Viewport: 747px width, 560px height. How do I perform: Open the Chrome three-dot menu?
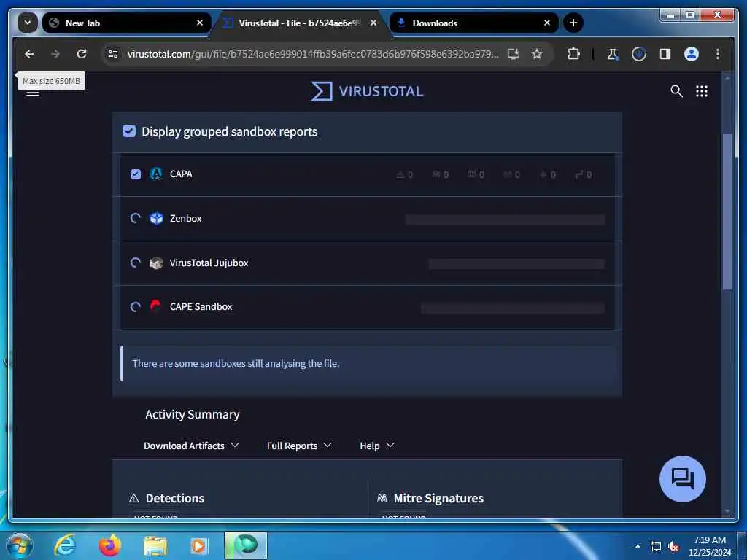[x=718, y=54]
